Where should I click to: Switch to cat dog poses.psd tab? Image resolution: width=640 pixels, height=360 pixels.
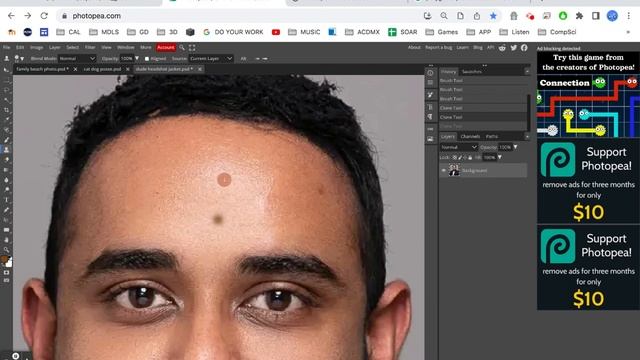point(102,69)
